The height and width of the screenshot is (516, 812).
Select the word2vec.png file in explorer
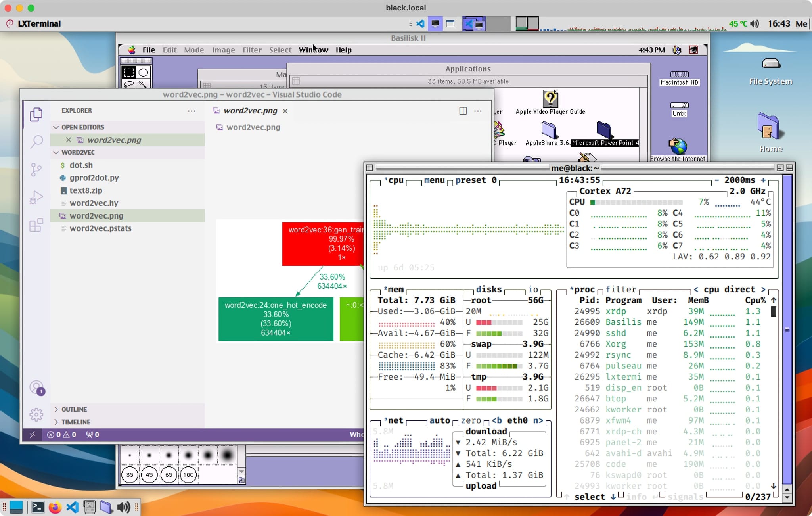(96, 215)
